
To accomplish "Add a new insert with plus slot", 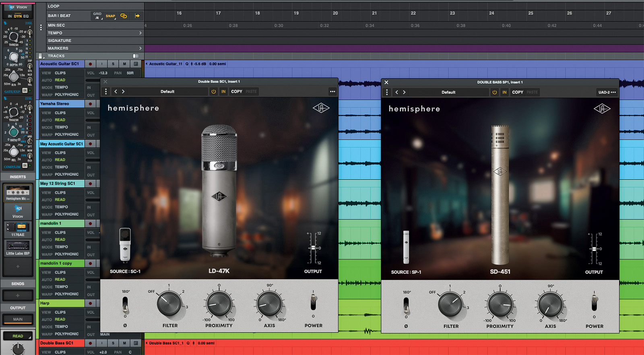I will point(18,266).
